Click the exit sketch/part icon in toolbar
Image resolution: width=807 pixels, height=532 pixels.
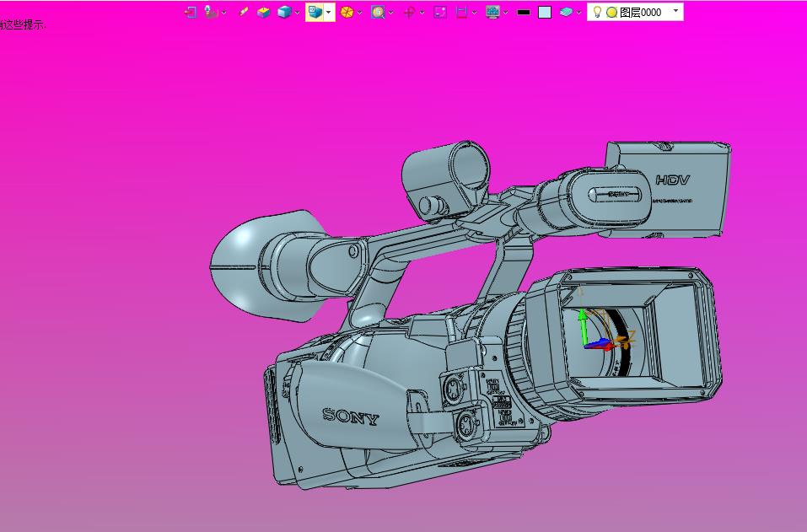point(191,12)
